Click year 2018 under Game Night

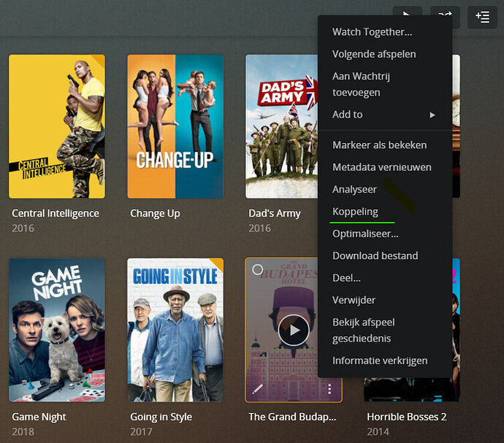pyautogui.click(x=23, y=432)
